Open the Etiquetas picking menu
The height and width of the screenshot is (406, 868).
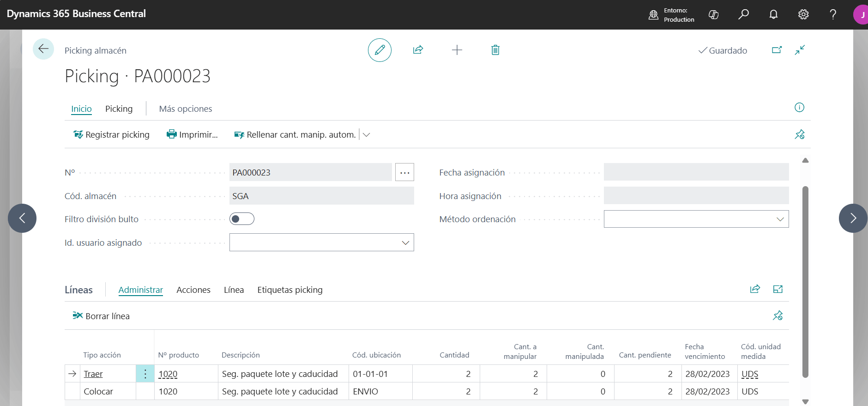click(x=290, y=290)
